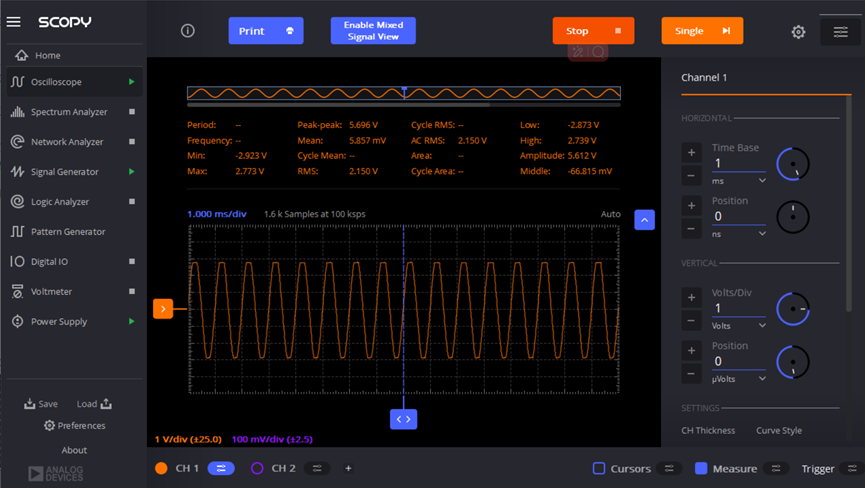Open vertical Position units dropdown (µVolts)
Viewport: 865px width, 488px height.
point(738,379)
